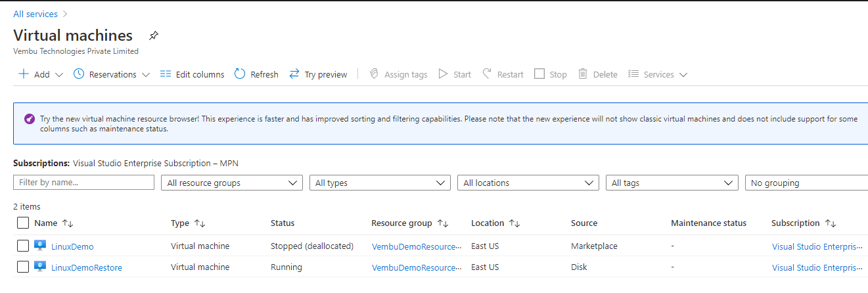Check the LinuxDemoRestore row checkbox
The width and height of the screenshot is (868, 293).
tap(23, 267)
